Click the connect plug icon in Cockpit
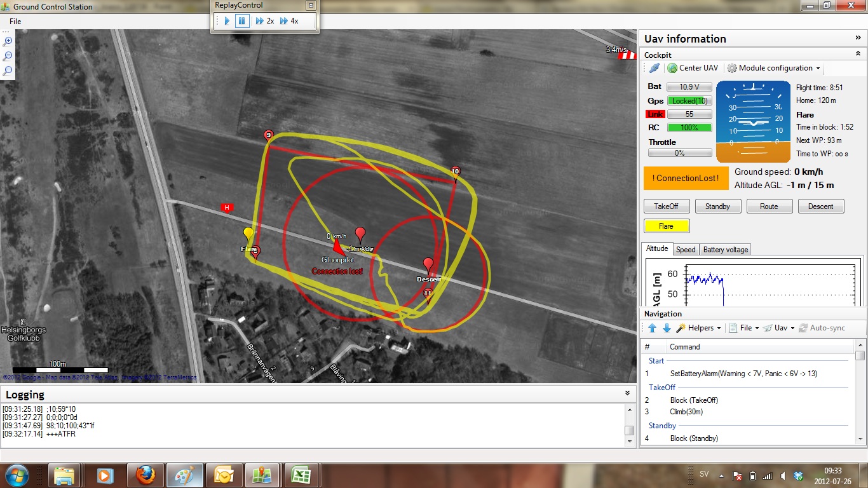Image resolution: width=868 pixels, height=488 pixels. [x=654, y=68]
